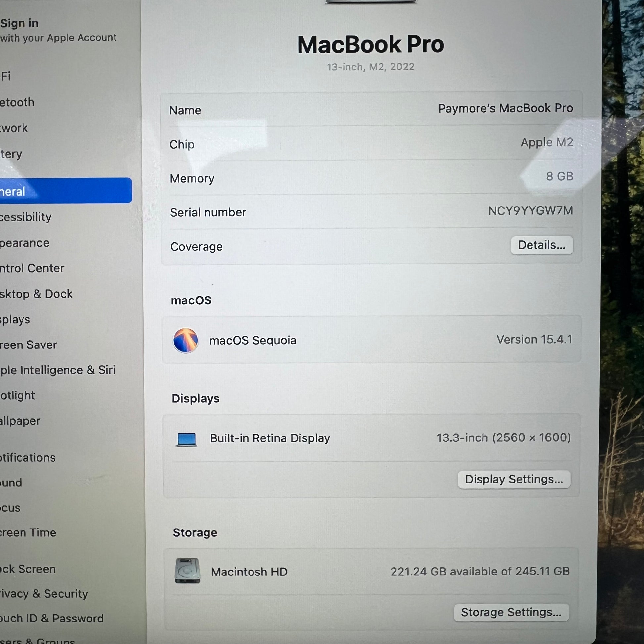Open Sound settings in sidebar
Image resolution: width=644 pixels, height=644 pixels.
pyautogui.click(x=11, y=483)
